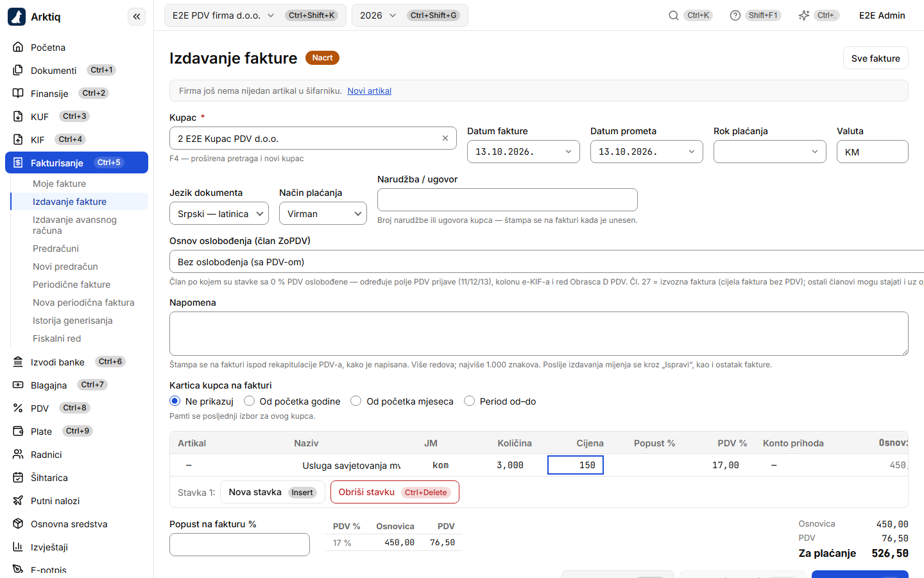
Task: Open Šihtarica calendar icon
Action: click(18, 477)
